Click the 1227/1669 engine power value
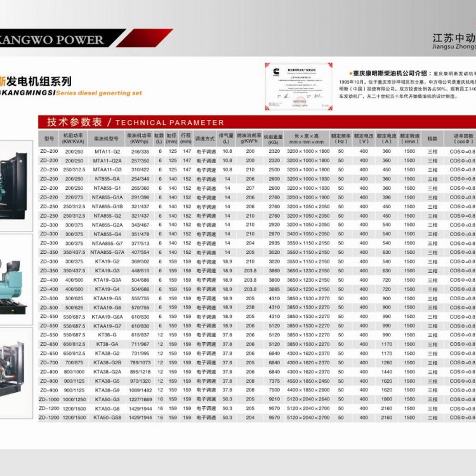Image resolution: width=476 pixels, height=476 pixels. coord(140,399)
